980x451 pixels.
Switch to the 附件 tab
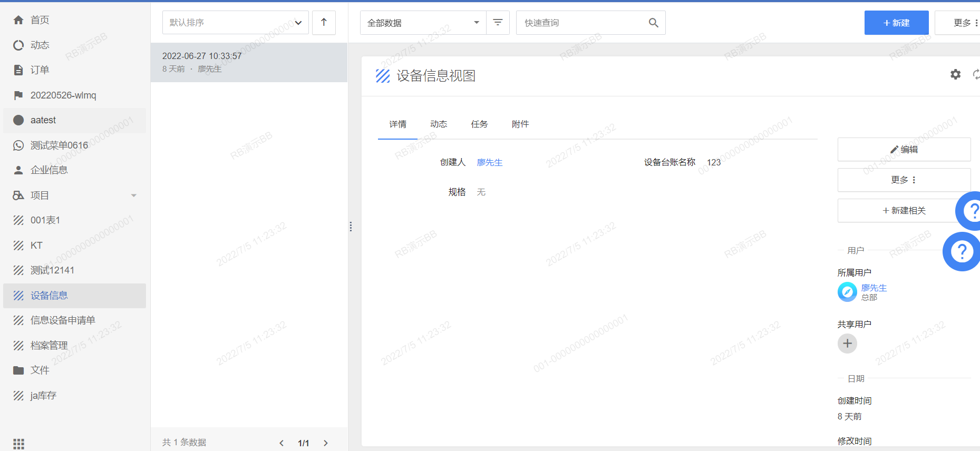point(520,124)
